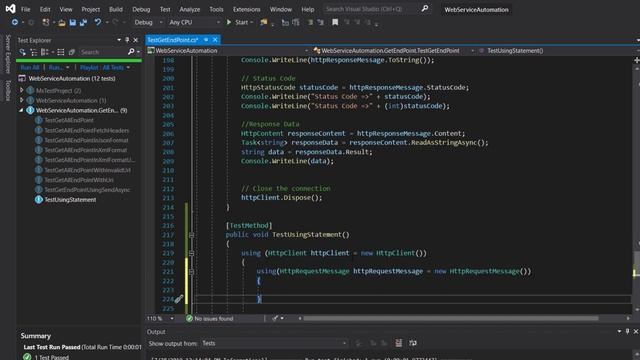This screenshot has height=360, width=640.
Task: Open the Toolbox side tab
Action: (8, 90)
